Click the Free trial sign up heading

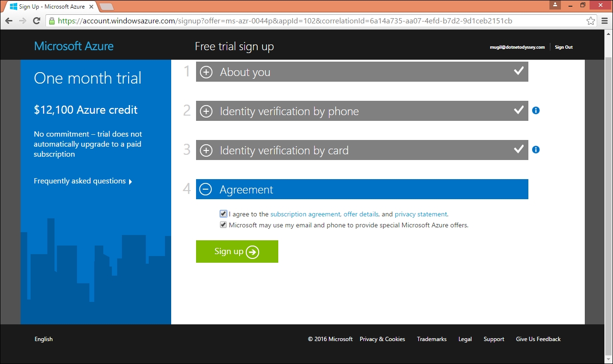pyautogui.click(x=234, y=47)
